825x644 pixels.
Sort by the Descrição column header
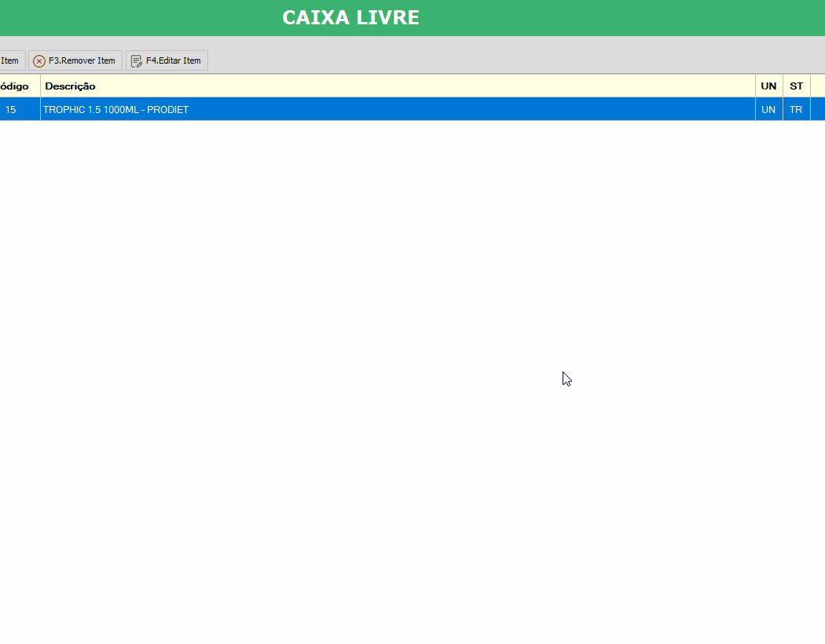point(71,86)
